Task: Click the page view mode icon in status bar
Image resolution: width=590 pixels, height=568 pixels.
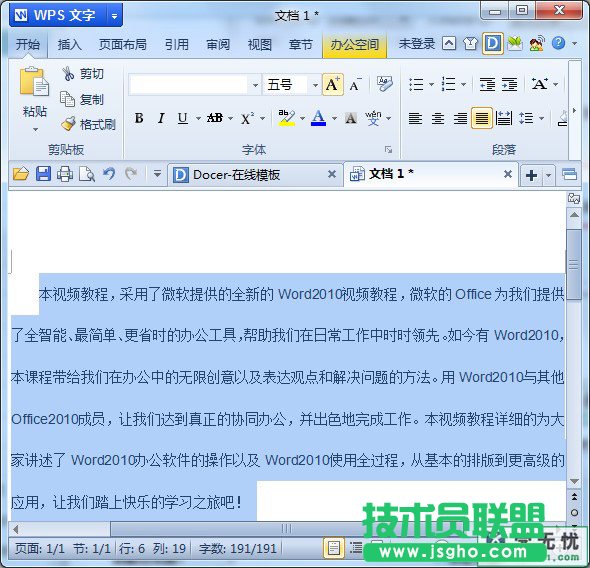Action: pyautogui.click(x=333, y=548)
